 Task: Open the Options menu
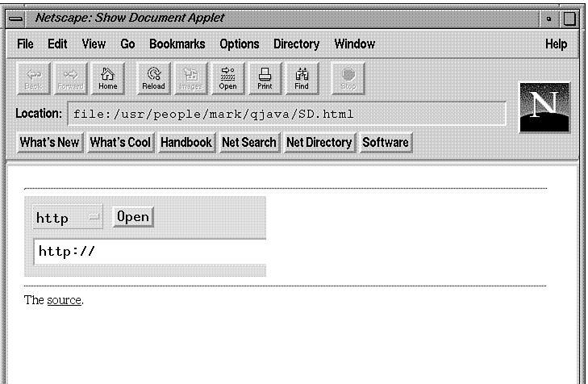pos(240,44)
